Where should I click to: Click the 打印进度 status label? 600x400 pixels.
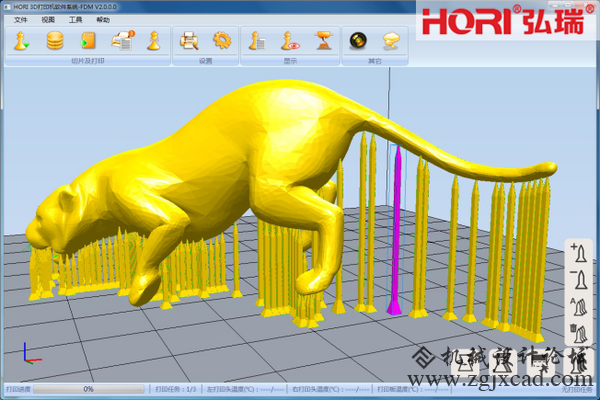[18, 389]
